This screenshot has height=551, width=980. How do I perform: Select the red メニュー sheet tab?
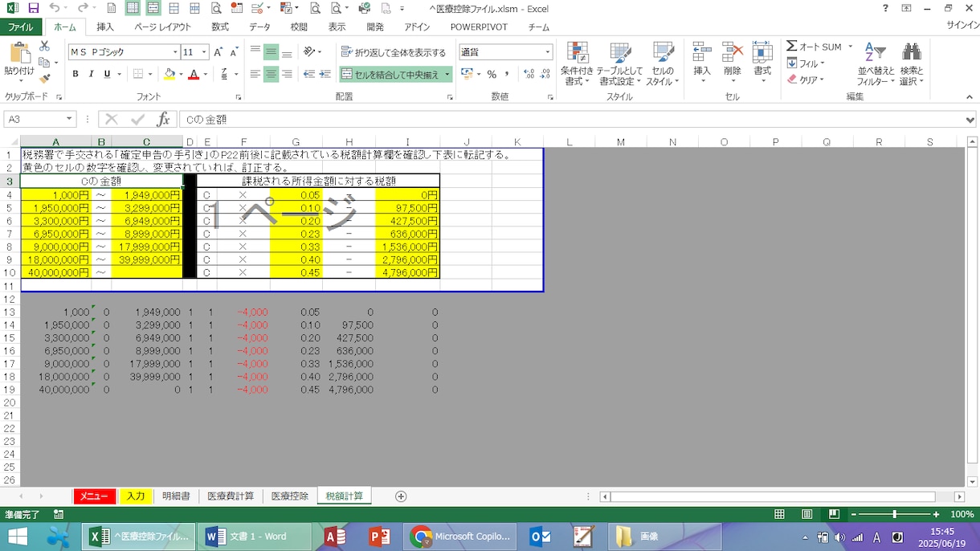click(94, 496)
